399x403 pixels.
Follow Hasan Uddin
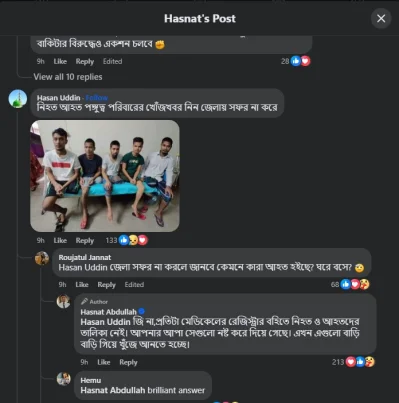tap(97, 98)
